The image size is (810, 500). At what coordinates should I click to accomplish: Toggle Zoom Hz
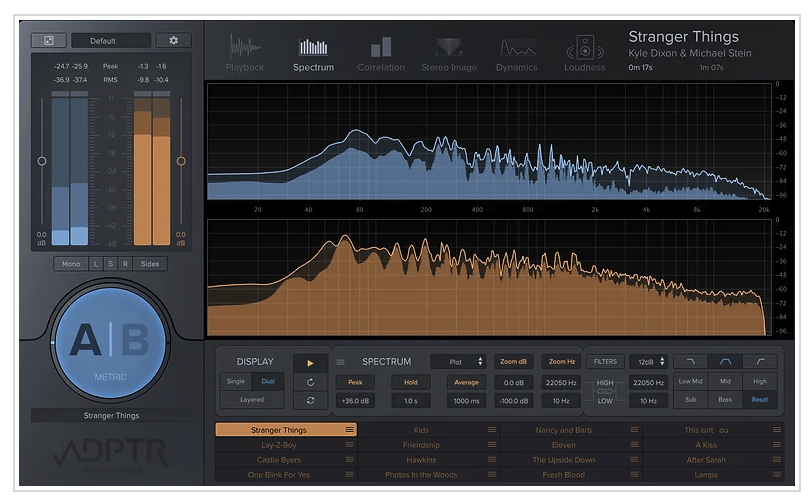click(562, 362)
